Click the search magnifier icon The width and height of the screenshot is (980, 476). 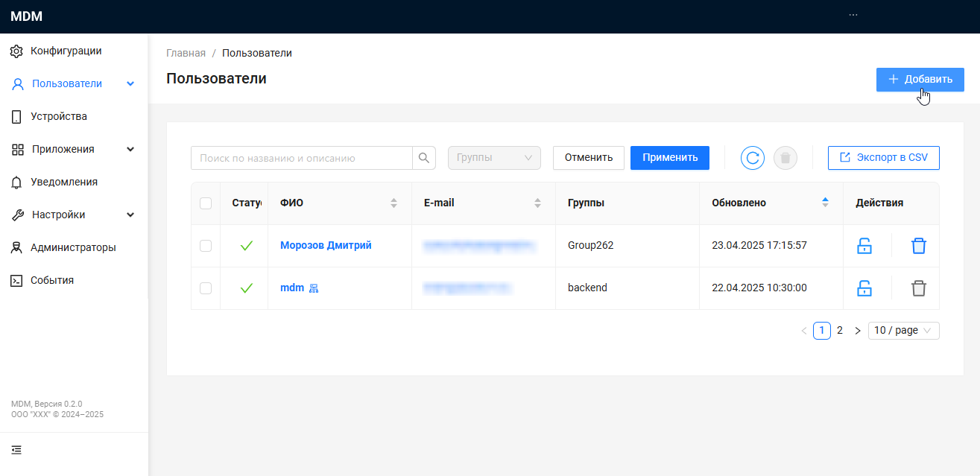click(424, 158)
